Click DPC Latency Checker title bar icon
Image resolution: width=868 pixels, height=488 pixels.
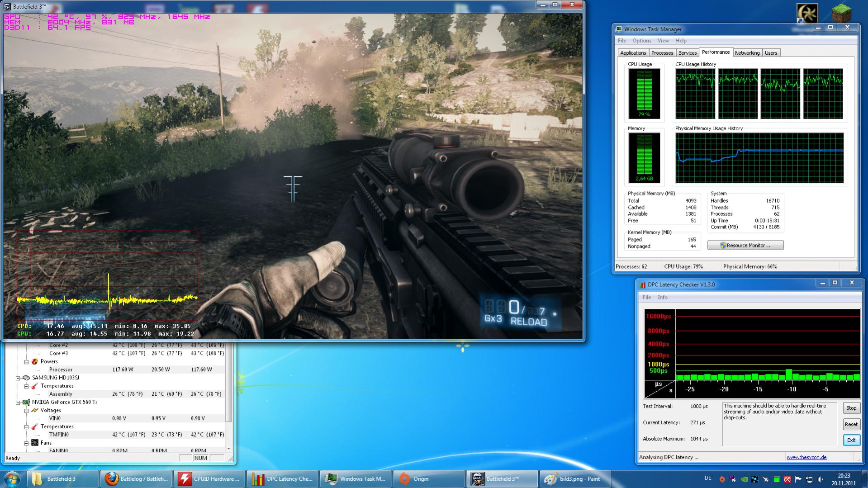(642, 285)
